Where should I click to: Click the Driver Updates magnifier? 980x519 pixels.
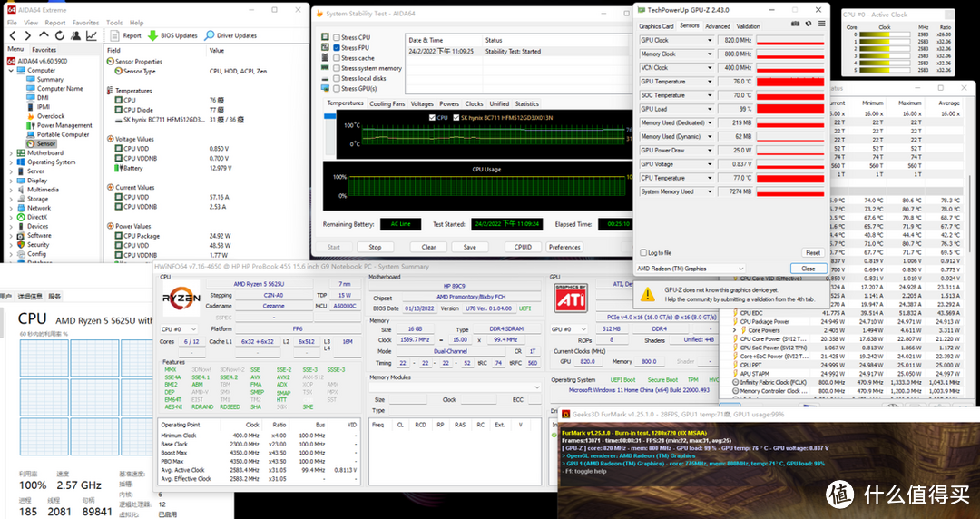[x=210, y=35]
